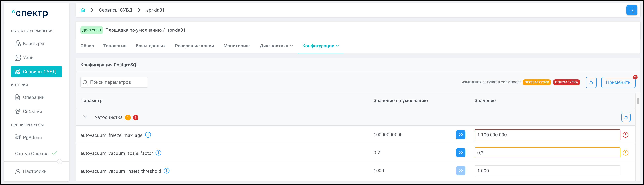
Task: Apply default value to autovacuum_freeze_max_age
Action: click(460, 135)
